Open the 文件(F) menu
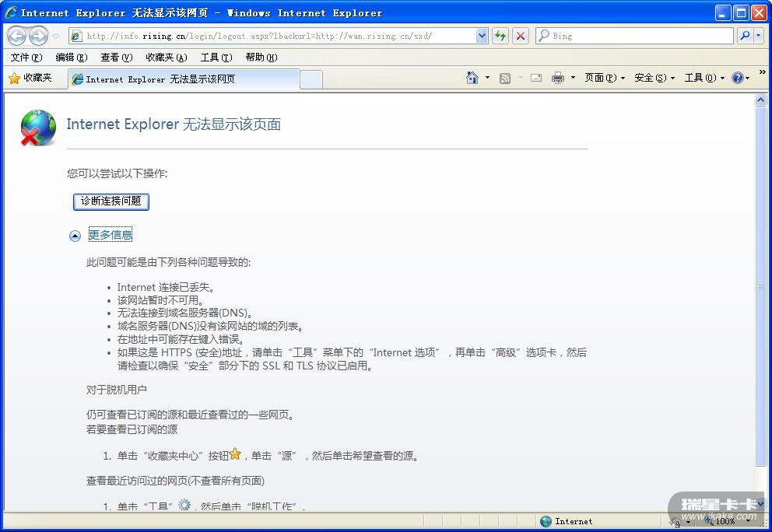The height and width of the screenshot is (532, 772). [26, 58]
